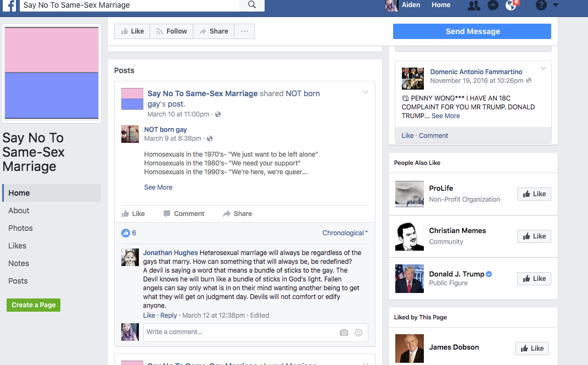Viewport: 588px width, 365px height.
Task: Open James Dobson page link
Action: point(454,347)
